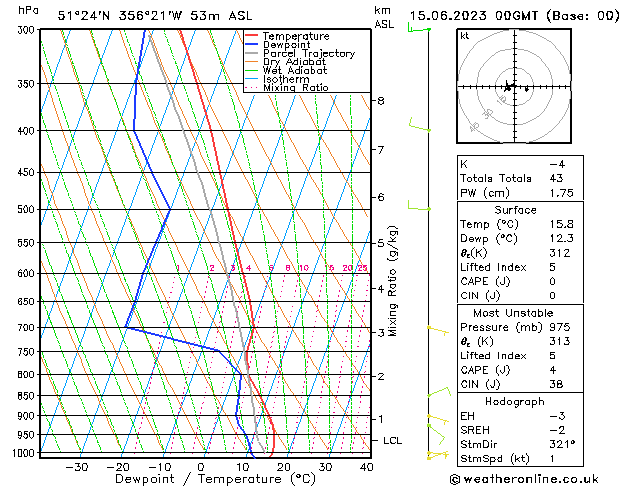This screenshot has height=486, width=629.
Task: Click the 700 hPa pressure label
Action: tap(28, 328)
